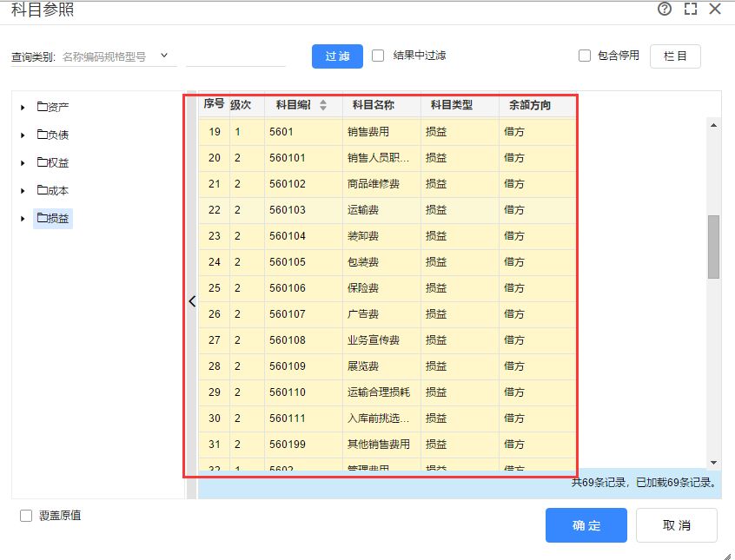This screenshot has width=735, height=560.
Task: Expand the 资产 tree node
Action: tap(23, 108)
